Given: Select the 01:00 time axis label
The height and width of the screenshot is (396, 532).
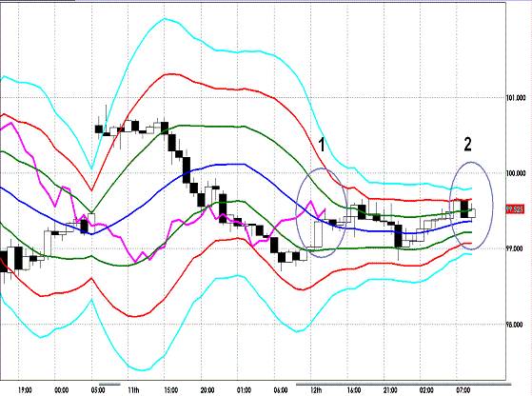Looking at the screenshot, I should click(x=244, y=390).
